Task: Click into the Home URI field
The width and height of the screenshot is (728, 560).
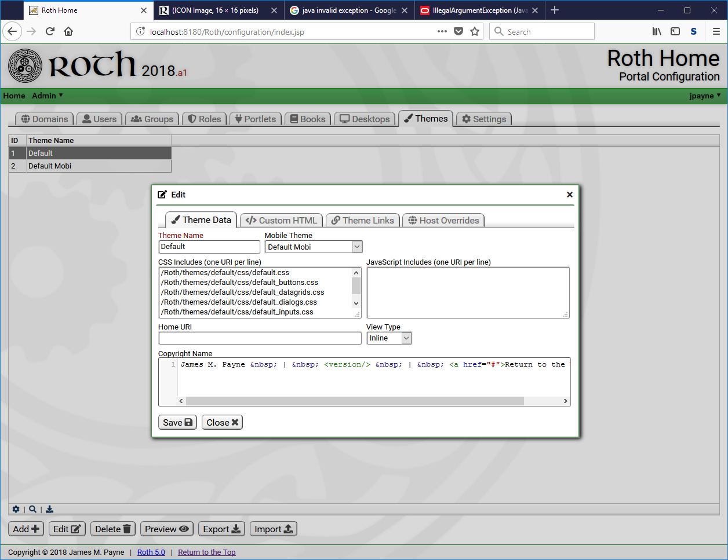Action: click(260, 338)
